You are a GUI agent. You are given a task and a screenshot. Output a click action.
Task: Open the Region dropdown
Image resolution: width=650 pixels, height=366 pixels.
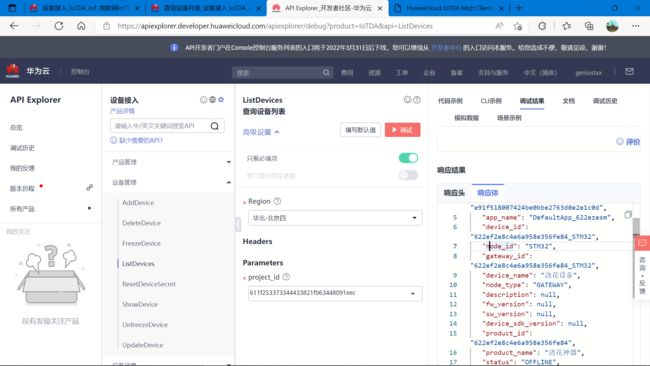(x=335, y=218)
